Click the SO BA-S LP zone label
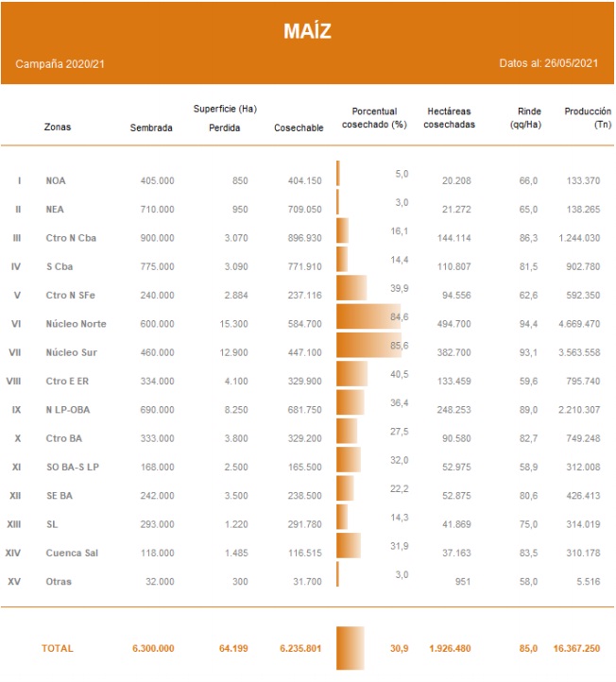The height and width of the screenshot is (682, 616). (72, 468)
